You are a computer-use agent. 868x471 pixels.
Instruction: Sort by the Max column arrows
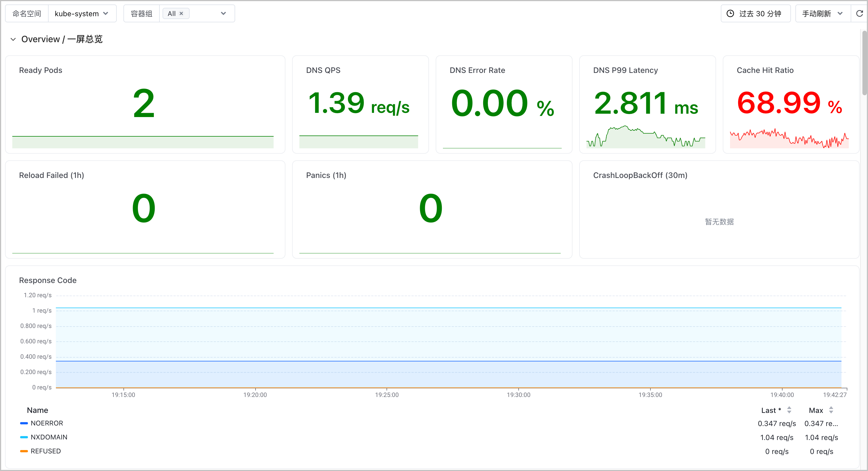[x=831, y=410]
